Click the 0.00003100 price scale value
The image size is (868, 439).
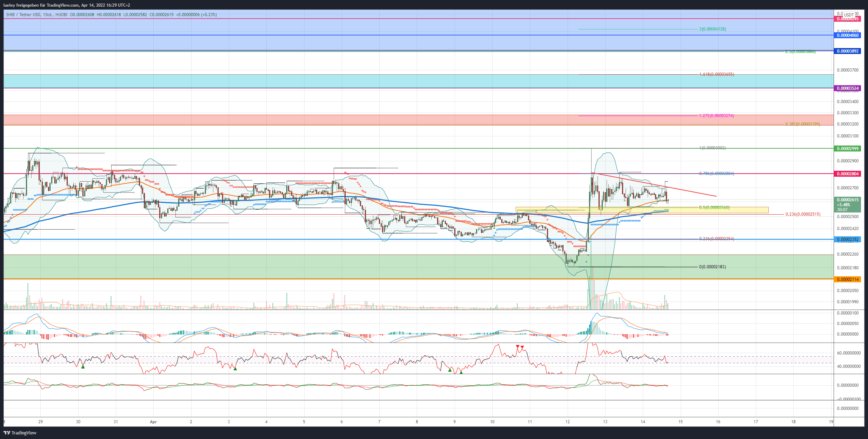click(x=848, y=136)
